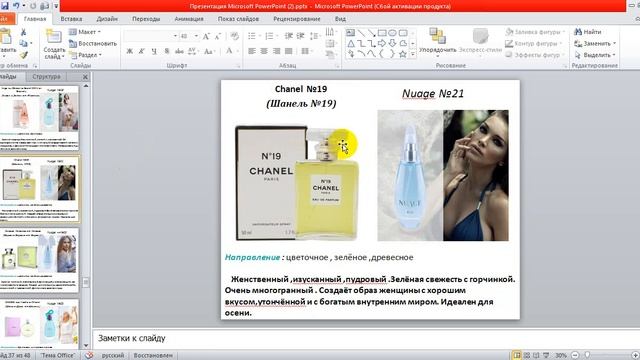Image resolution: width=640 pixels, height=360 pixels.
Task: Click the zoom out minus button
Action: 575,355
